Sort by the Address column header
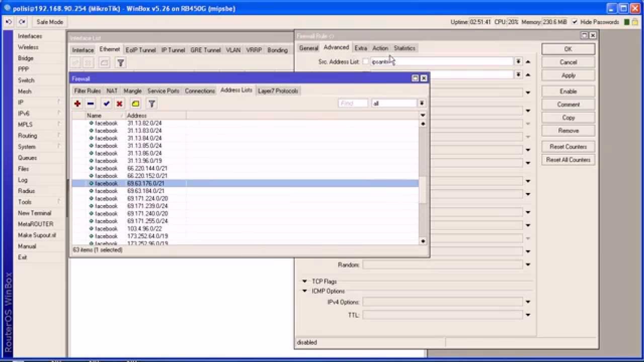644x362 pixels. (155, 116)
